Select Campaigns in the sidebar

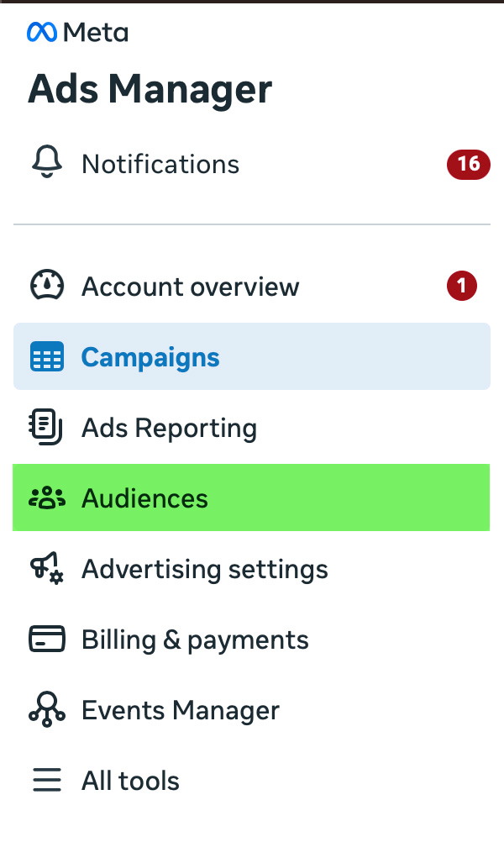click(x=252, y=357)
